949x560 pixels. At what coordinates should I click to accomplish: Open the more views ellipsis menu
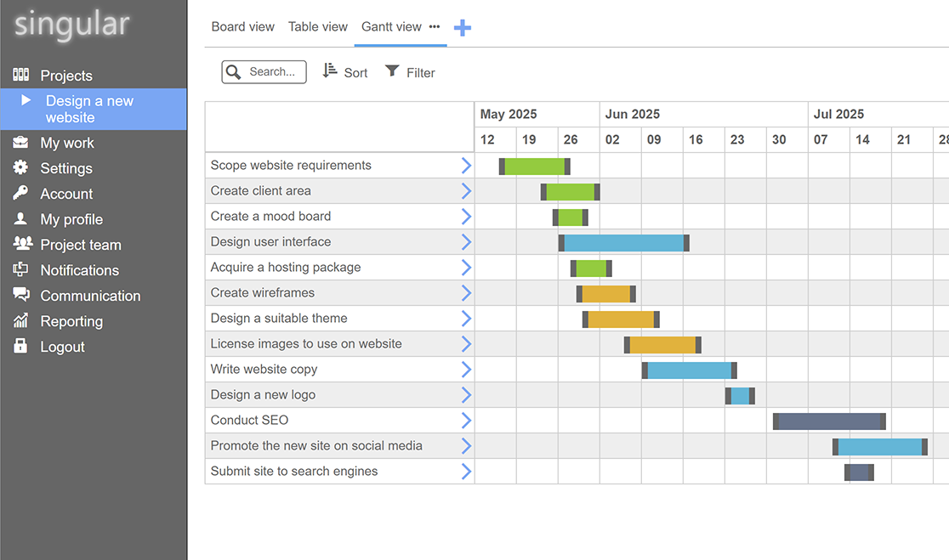click(435, 26)
